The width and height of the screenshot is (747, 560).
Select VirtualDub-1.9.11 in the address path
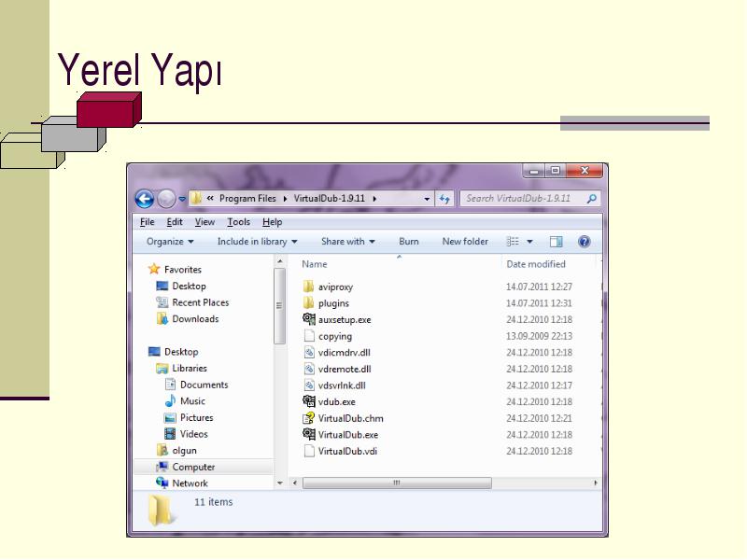330,198
